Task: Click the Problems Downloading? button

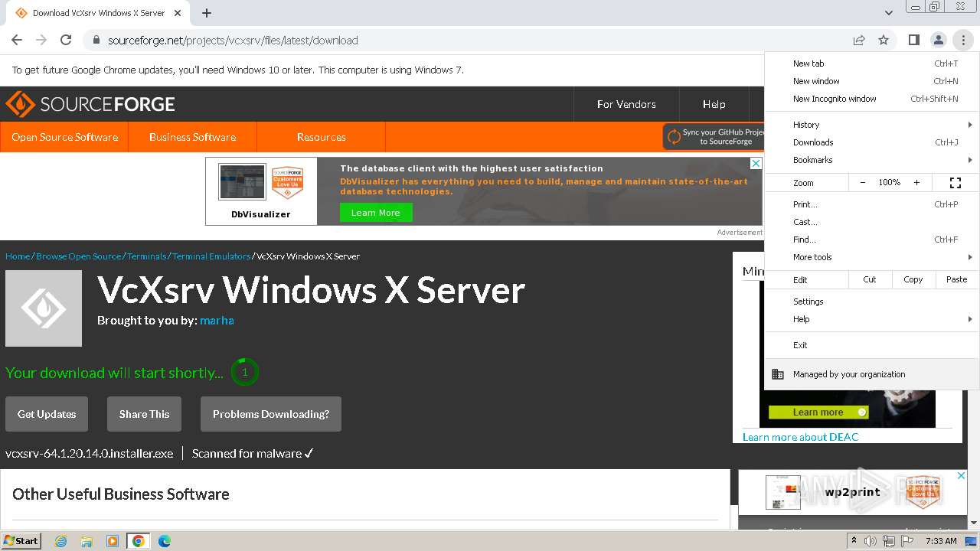Action: (271, 414)
